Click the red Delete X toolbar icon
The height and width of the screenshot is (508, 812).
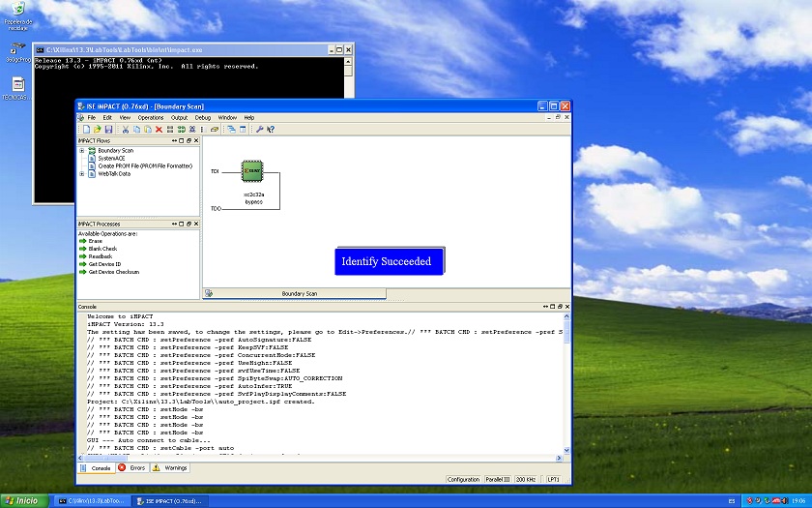(159, 129)
